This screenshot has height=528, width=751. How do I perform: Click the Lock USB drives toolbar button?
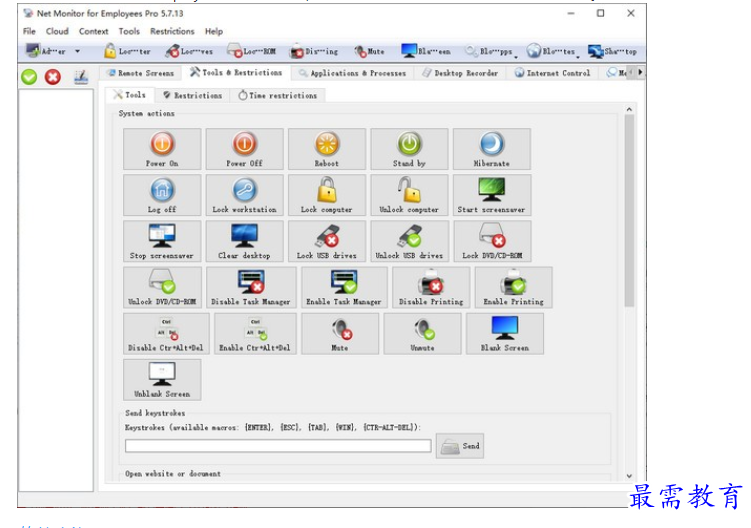point(189,51)
